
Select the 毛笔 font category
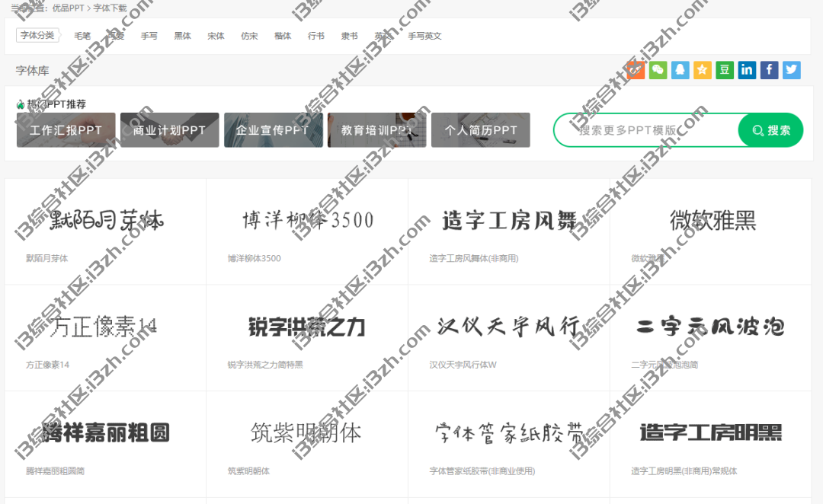pyautogui.click(x=82, y=36)
